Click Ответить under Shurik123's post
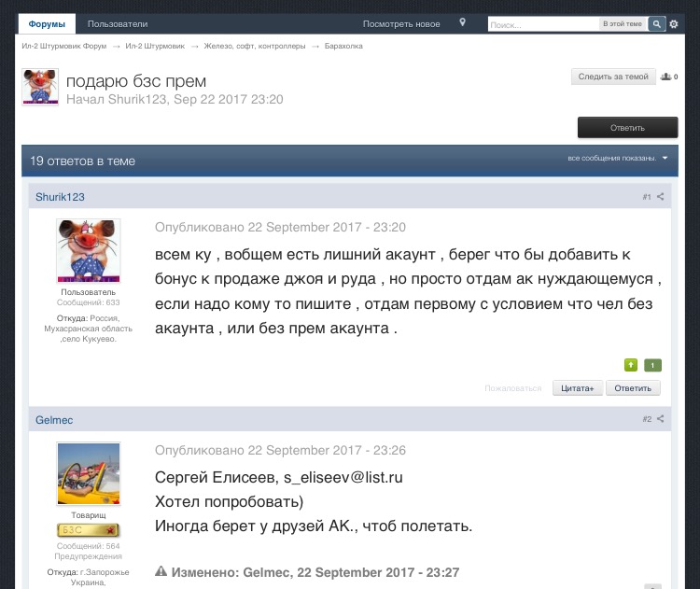700x589 pixels. click(x=633, y=388)
